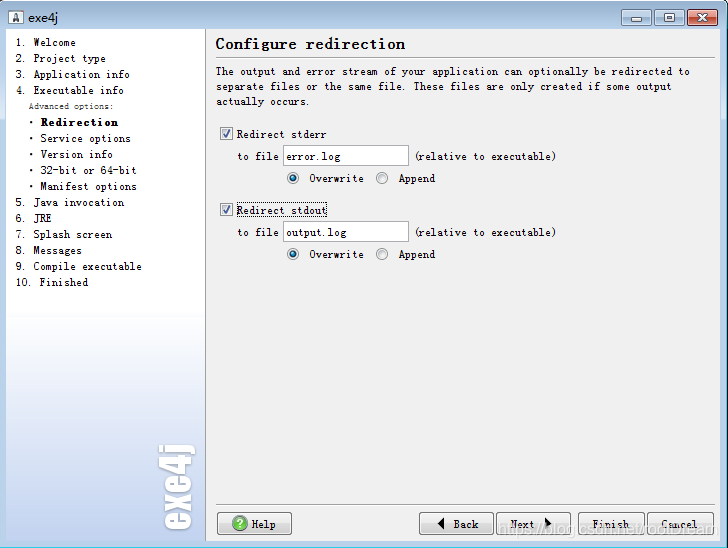
Task: Uncheck the Redirect stdout checkbox
Action: click(x=226, y=210)
